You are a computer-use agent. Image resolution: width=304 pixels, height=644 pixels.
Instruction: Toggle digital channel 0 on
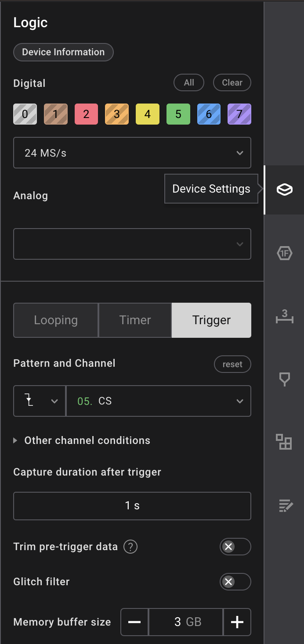(25, 114)
